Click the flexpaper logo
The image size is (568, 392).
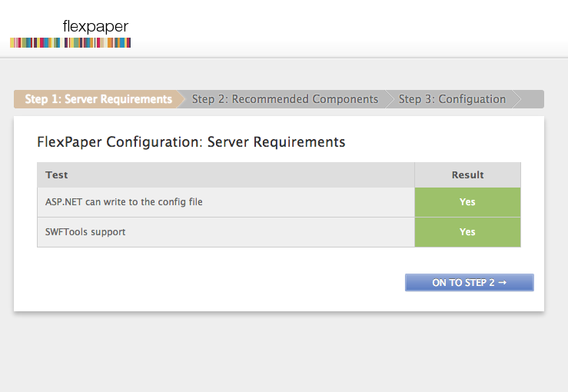click(70, 33)
